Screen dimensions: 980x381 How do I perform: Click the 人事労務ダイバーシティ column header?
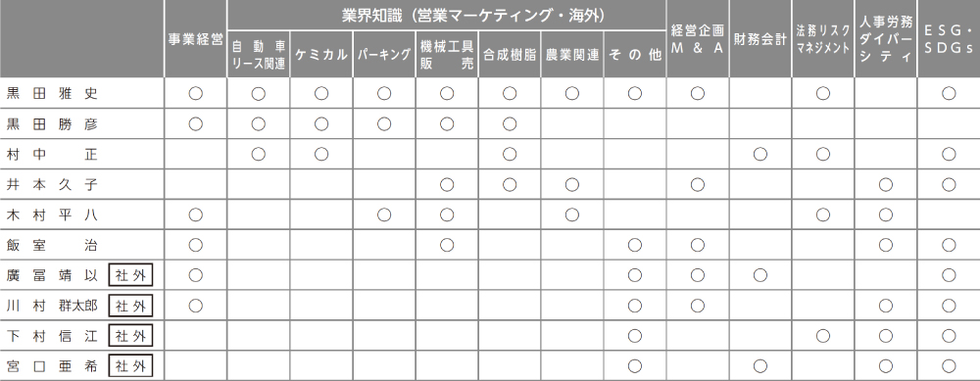click(x=885, y=39)
